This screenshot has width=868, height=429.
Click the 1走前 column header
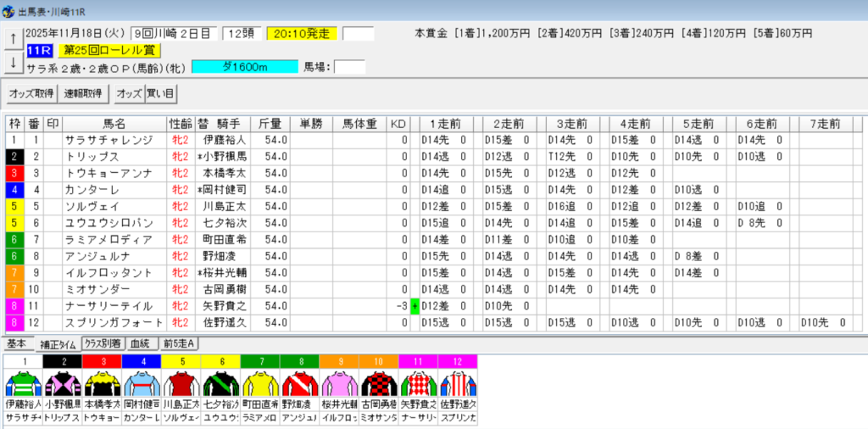click(446, 124)
